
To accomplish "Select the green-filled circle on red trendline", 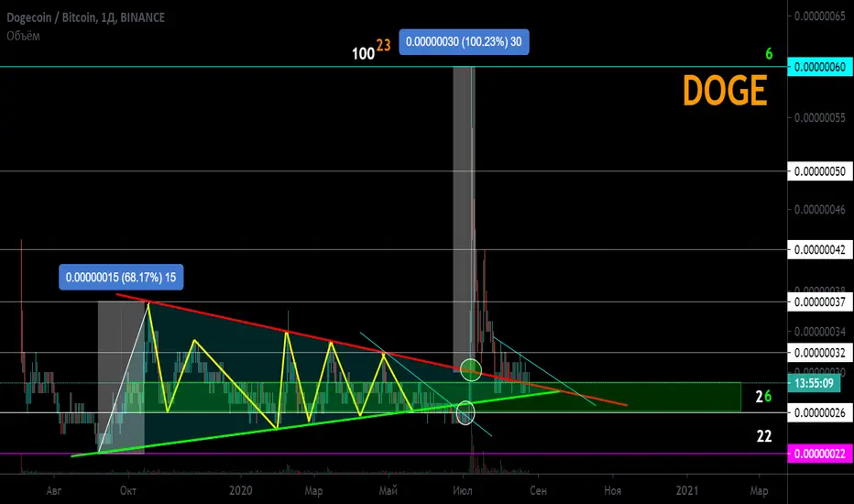I will [x=471, y=370].
